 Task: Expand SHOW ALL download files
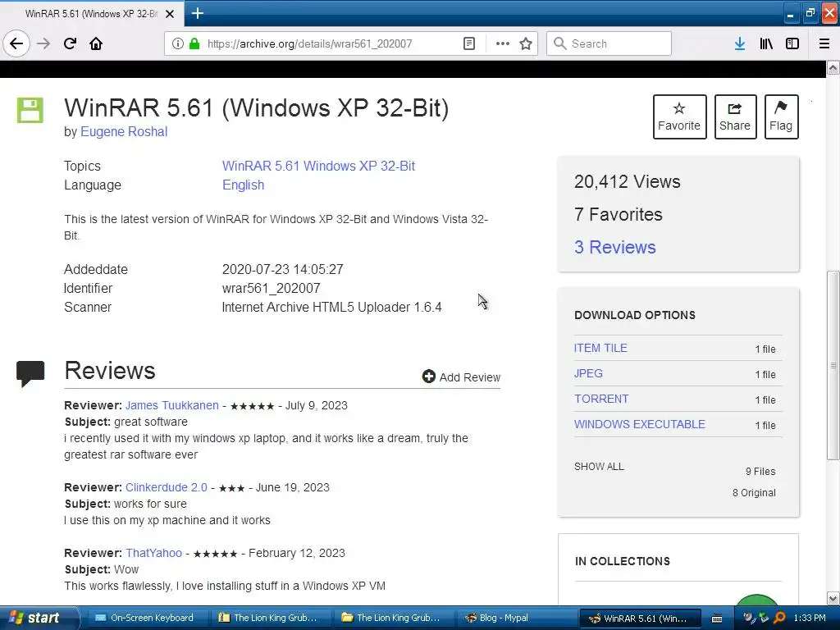point(599,467)
